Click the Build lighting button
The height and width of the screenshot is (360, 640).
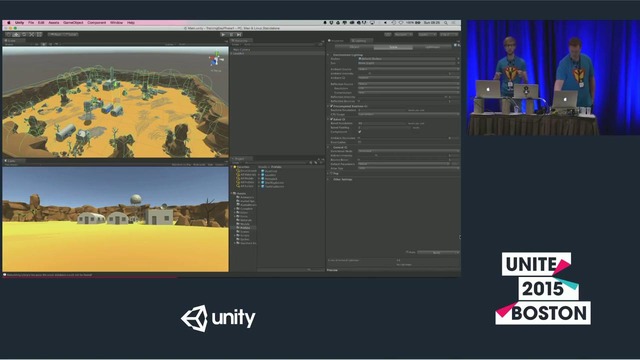[x=437, y=253]
